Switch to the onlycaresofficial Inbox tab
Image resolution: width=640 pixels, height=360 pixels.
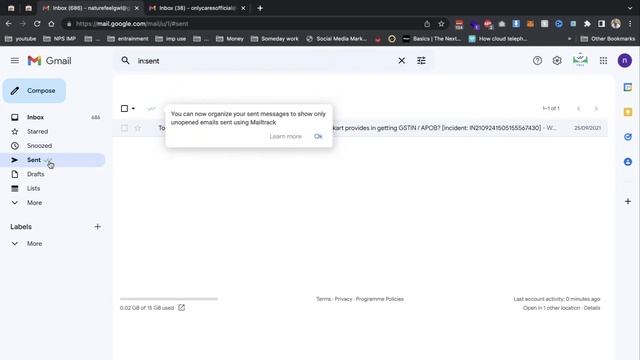(x=197, y=8)
